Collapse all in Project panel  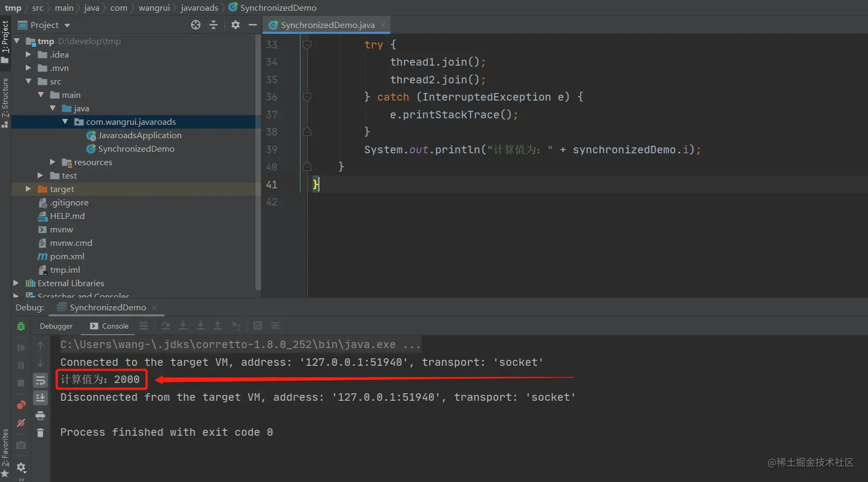[214, 25]
